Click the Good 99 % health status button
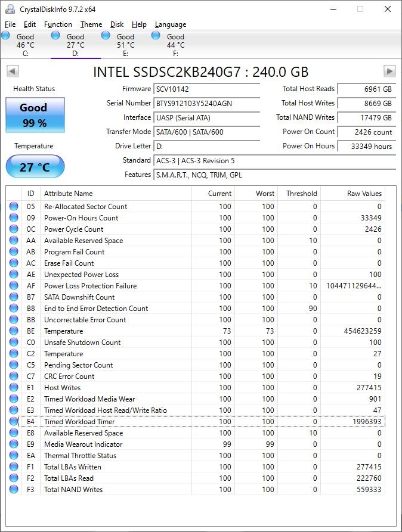402x532 pixels. [x=35, y=115]
